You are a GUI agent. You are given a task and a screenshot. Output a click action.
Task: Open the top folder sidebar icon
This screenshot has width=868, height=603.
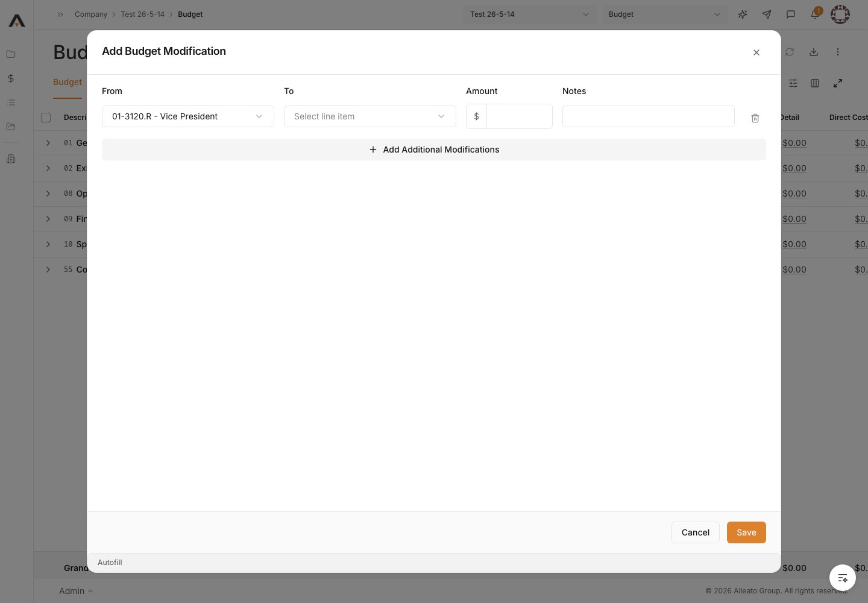[x=11, y=54]
